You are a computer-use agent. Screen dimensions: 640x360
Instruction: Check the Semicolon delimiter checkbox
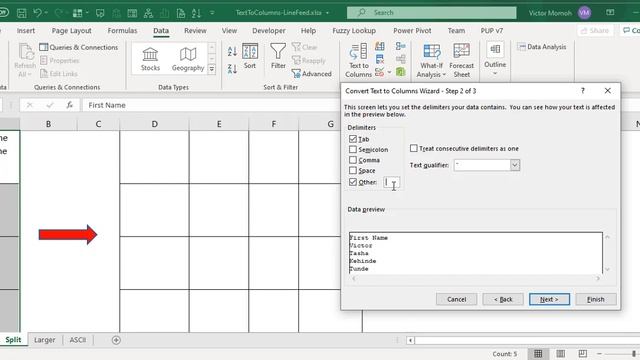click(x=353, y=149)
